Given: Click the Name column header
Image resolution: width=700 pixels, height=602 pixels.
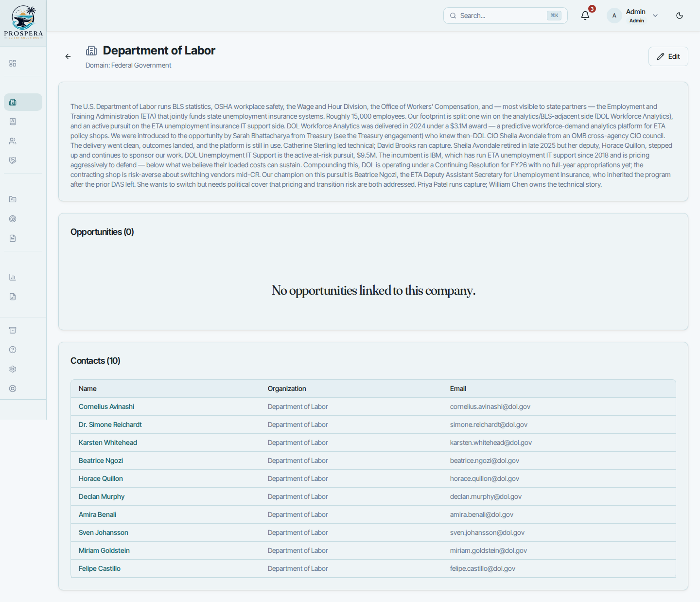Looking at the screenshot, I should (87, 389).
